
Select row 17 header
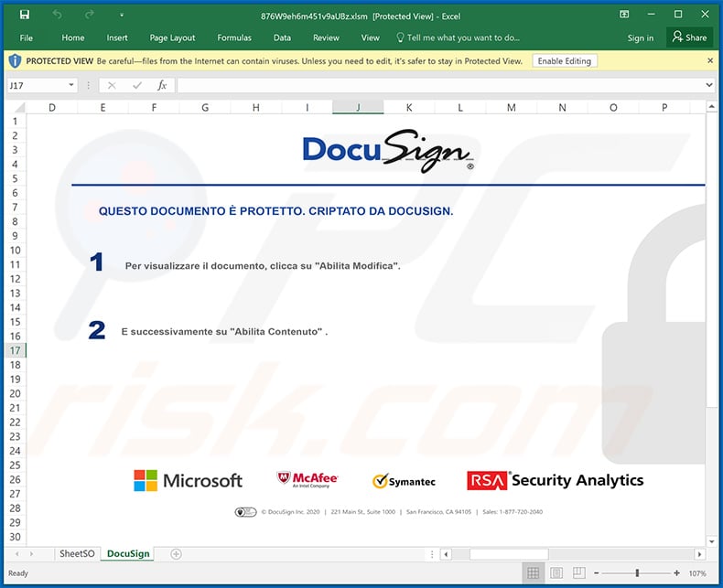16,350
